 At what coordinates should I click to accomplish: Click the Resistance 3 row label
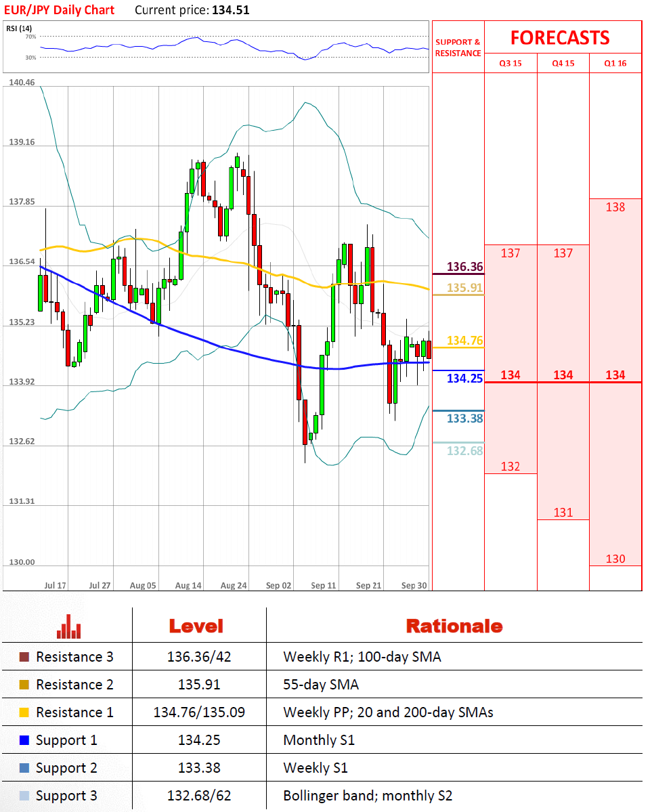pos(74,657)
